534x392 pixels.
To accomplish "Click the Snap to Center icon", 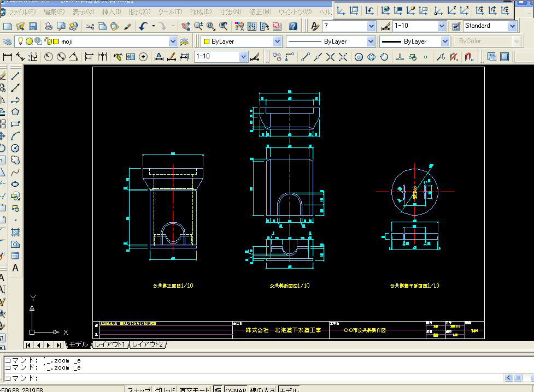I will tap(359, 57).
